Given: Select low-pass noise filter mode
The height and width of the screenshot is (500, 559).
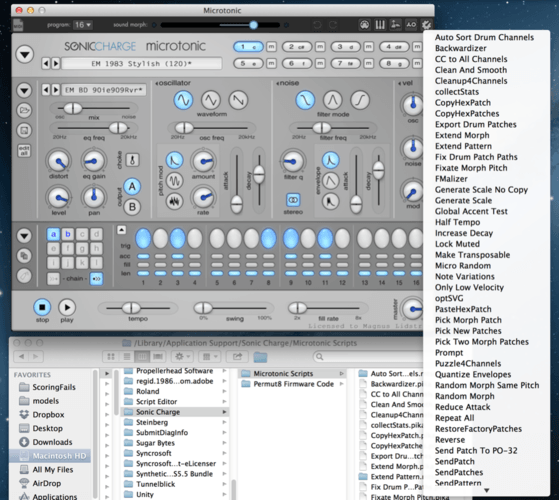Looking at the screenshot, I should [x=305, y=100].
